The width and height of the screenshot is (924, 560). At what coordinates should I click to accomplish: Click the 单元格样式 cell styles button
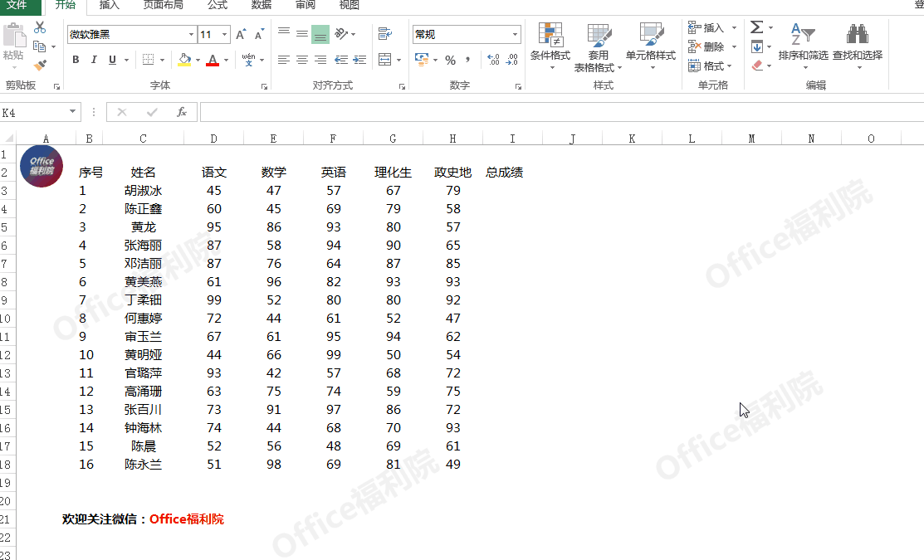(651, 46)
